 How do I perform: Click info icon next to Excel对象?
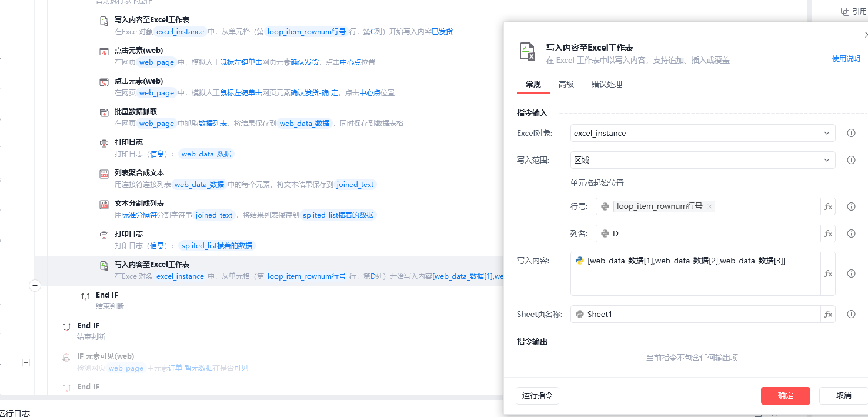coord(851,133)
